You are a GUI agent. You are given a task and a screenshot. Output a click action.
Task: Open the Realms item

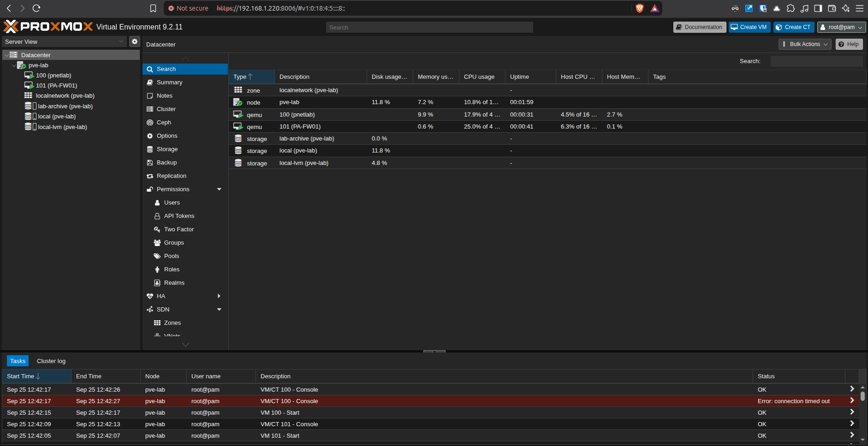pos(185,283)
